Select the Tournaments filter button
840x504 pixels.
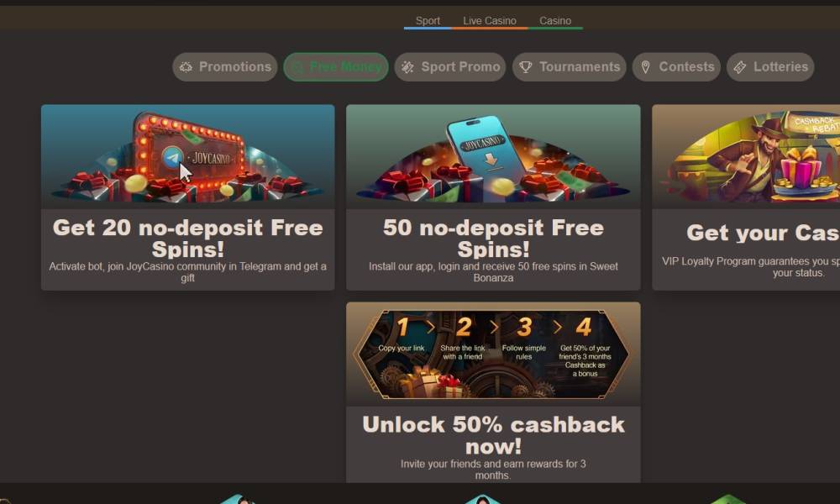(570, 67)
